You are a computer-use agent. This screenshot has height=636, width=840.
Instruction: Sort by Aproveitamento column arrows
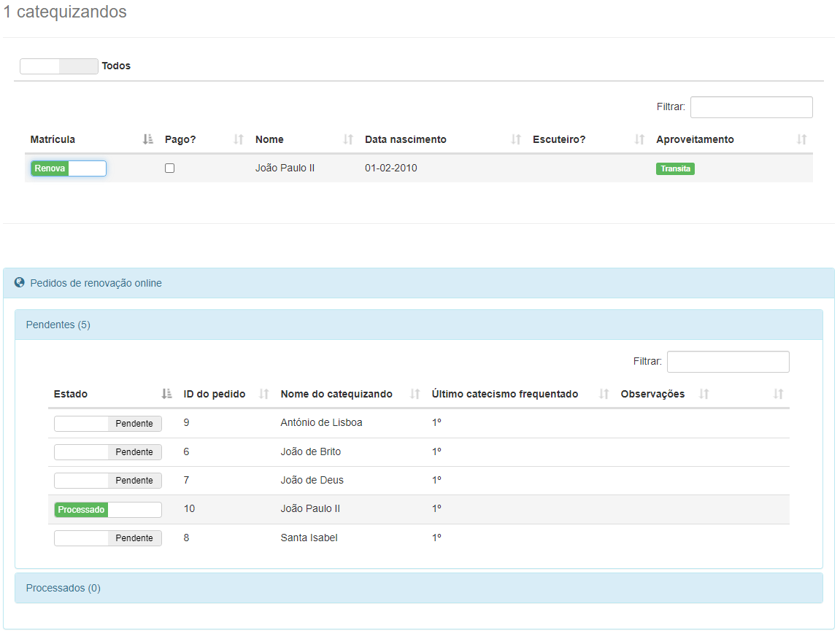coord(801,139)
